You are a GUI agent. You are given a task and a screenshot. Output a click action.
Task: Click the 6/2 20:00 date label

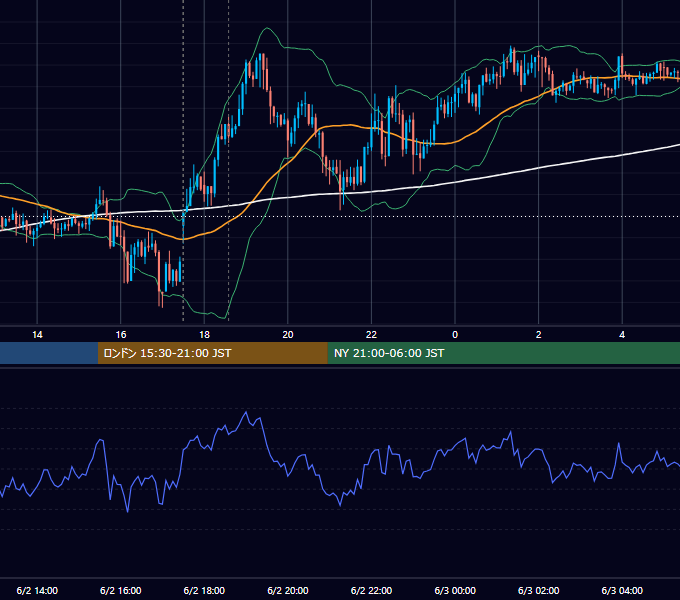[x=288, y=590]
